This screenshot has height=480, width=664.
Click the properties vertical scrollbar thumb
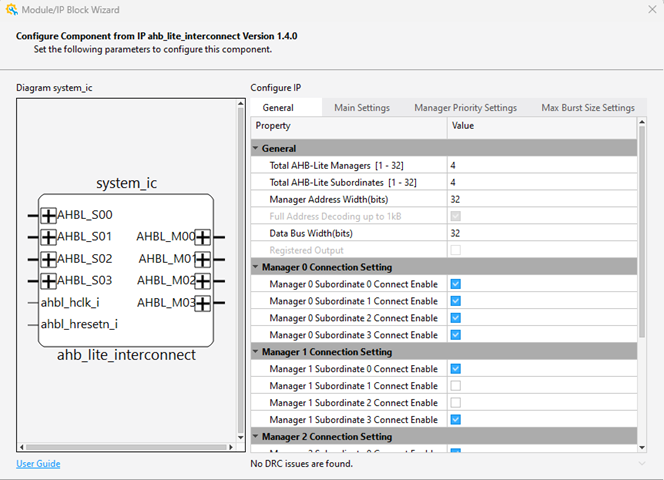point(642,232)
